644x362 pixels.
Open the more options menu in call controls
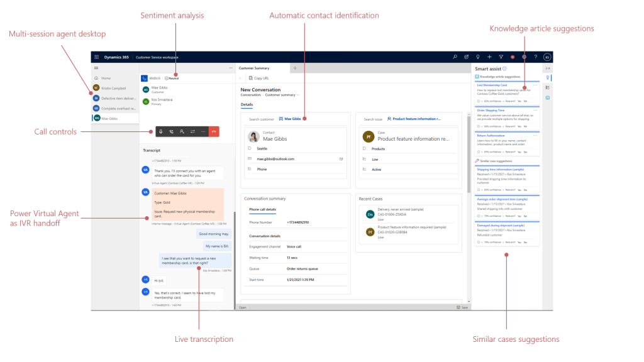[203, 132]
